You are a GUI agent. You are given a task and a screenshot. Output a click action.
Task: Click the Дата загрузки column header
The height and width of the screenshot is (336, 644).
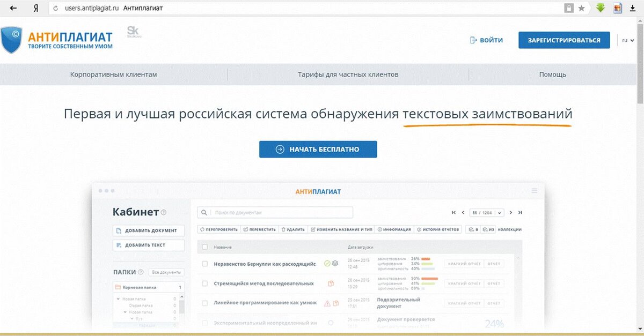(360, 247)
